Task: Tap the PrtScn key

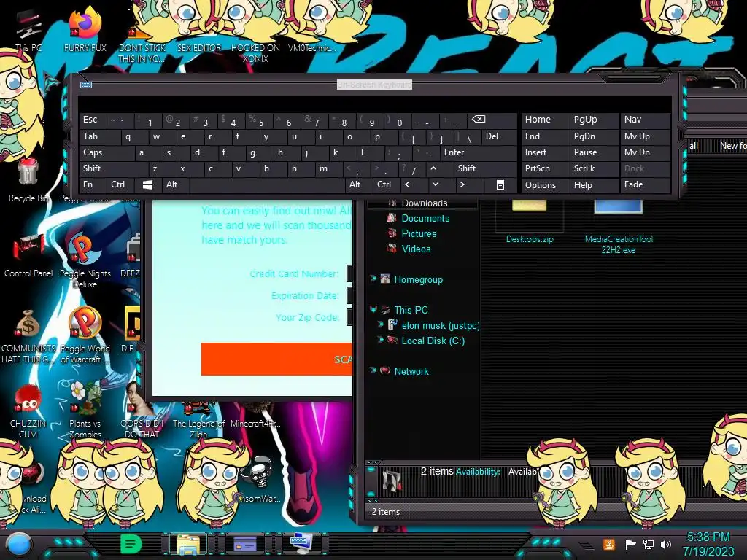Action: click(x=545, y=168)
